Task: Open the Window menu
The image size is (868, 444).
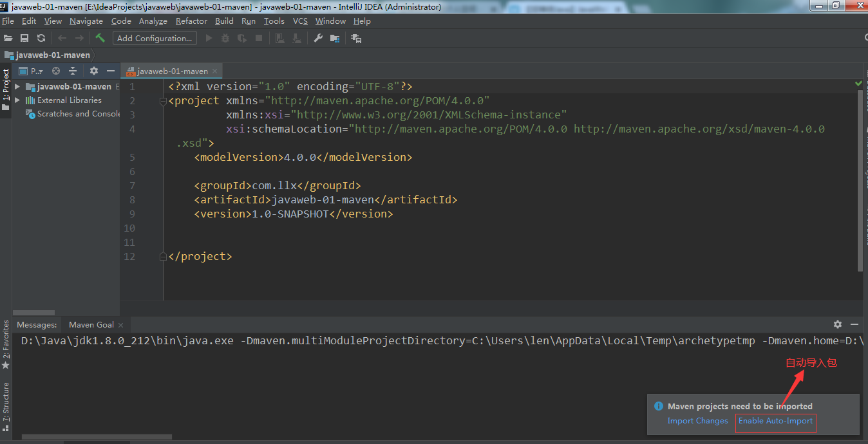Action: tap(330, 21)
